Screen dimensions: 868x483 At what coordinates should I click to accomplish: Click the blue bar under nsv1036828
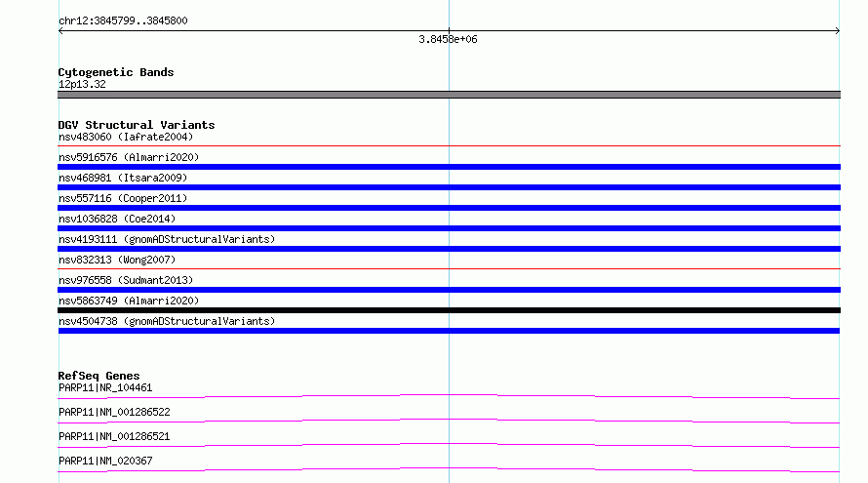point(449,228)
